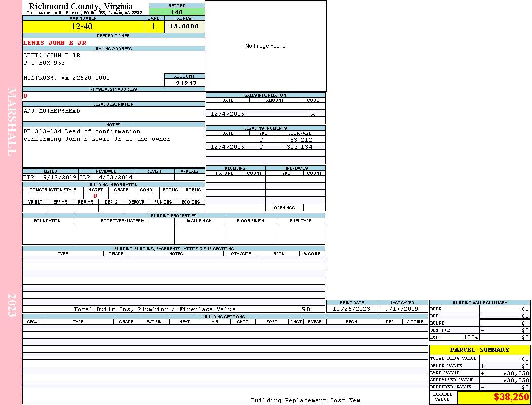Select the sales code X entry
This screenshot has width=532, height=405.
coord(313,114)
